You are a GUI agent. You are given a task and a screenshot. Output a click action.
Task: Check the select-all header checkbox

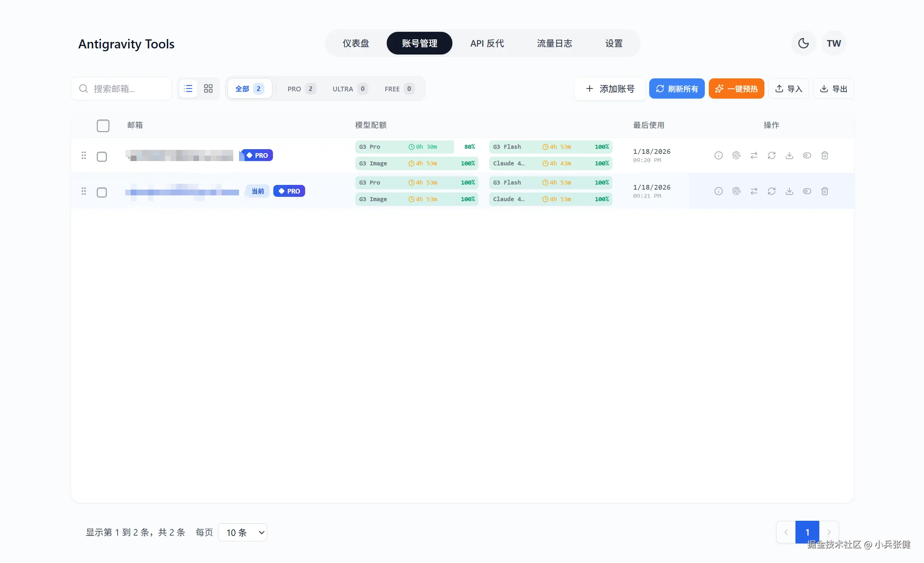click(103, 126)
